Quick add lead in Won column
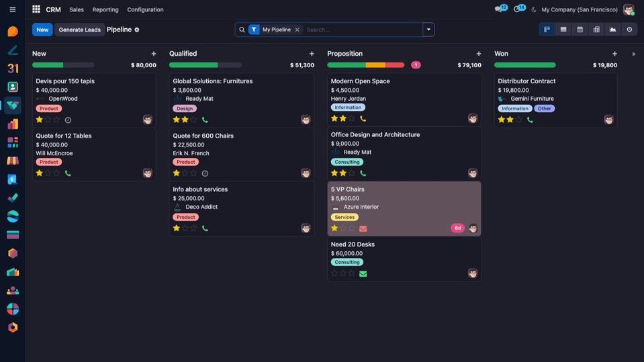The width and height of the screenshot is (644, 362). tap(614, 54)
